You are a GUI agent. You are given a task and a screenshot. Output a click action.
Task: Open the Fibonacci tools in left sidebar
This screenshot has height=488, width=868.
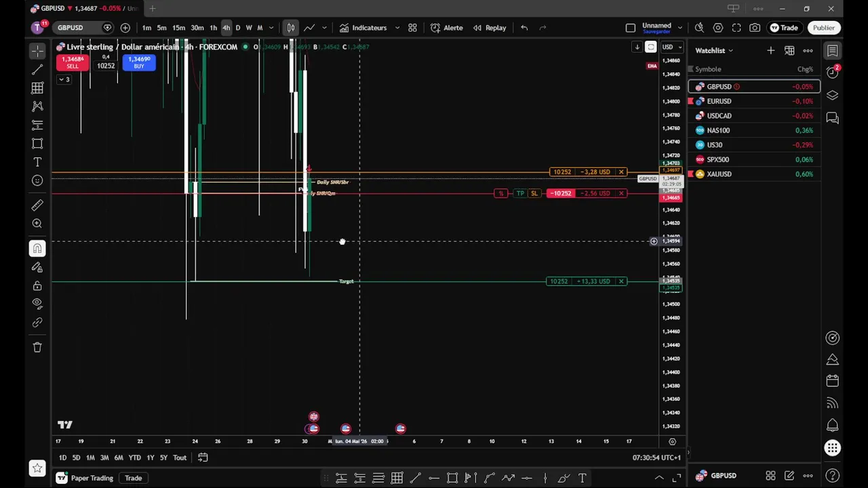tap(37, 88)
